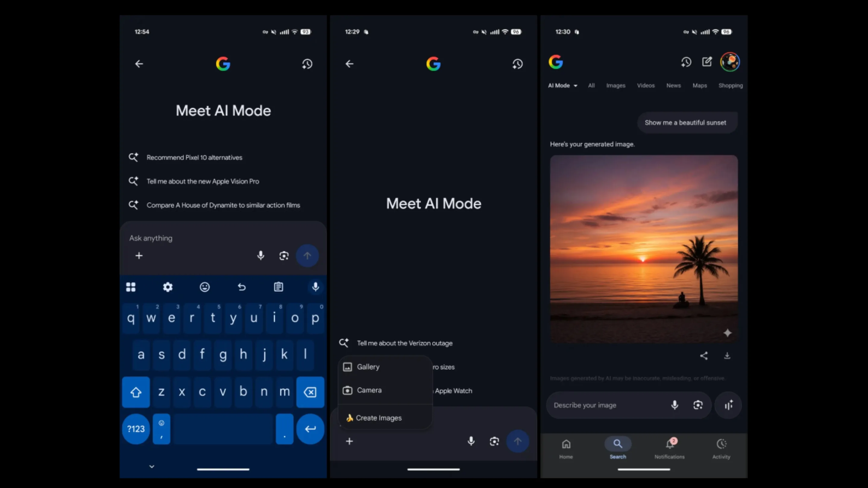Choose Gallery from the popup menu

pyautogui.click(x=368, y=367)
